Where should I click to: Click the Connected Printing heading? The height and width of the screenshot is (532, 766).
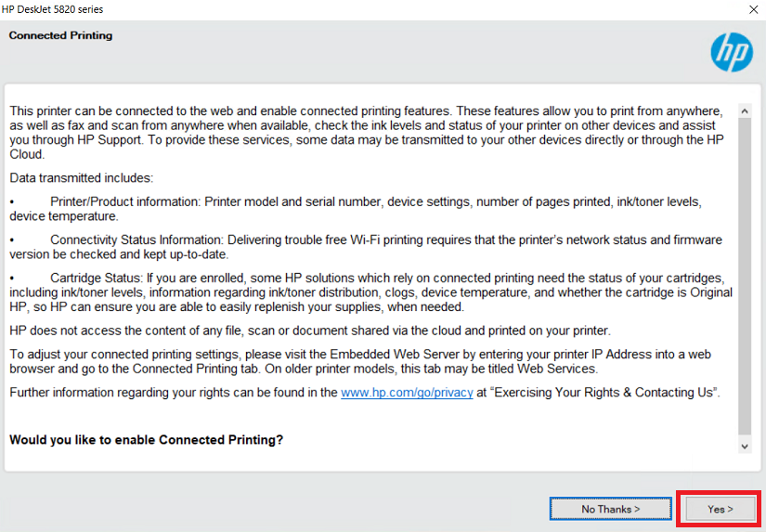coord(60,35)
